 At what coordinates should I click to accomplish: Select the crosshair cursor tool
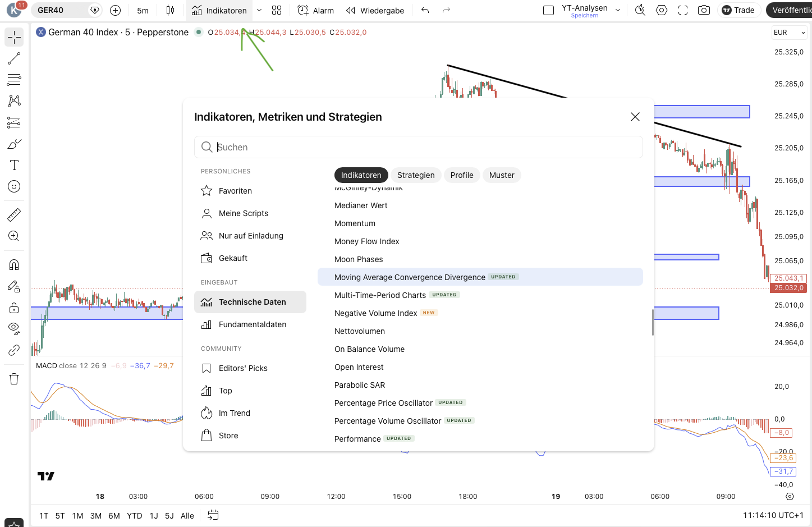[14, 37]
